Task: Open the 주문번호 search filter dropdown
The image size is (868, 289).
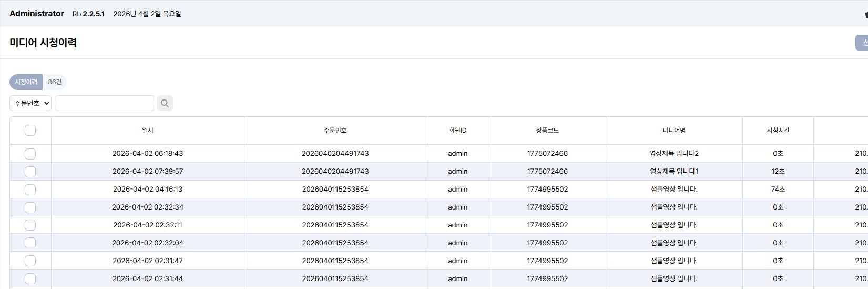Action: [30, 103]
